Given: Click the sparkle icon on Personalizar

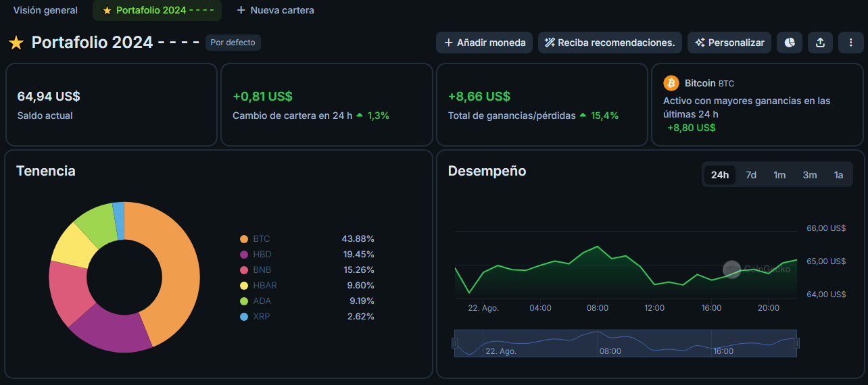Looking at the screenshot, I should coord(700,43).
